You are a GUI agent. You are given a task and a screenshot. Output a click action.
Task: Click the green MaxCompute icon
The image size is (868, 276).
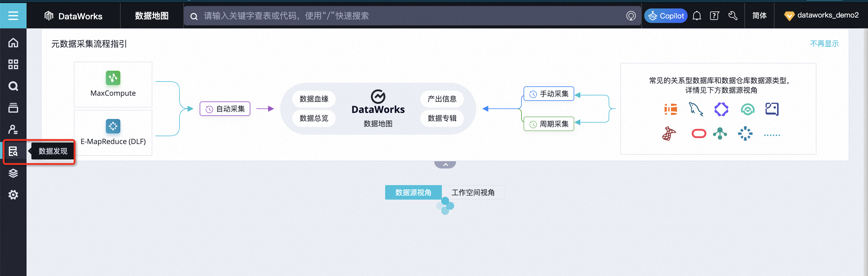point(113,78)
